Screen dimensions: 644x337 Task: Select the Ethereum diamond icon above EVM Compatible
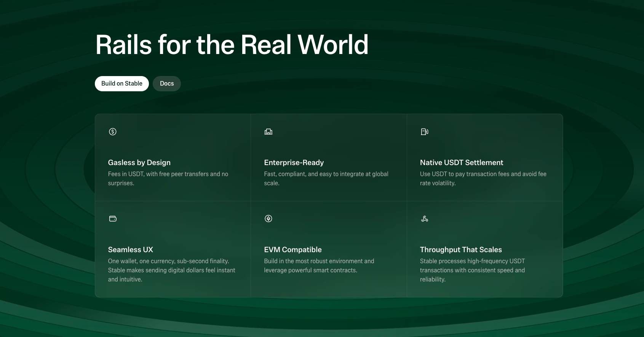268,219
